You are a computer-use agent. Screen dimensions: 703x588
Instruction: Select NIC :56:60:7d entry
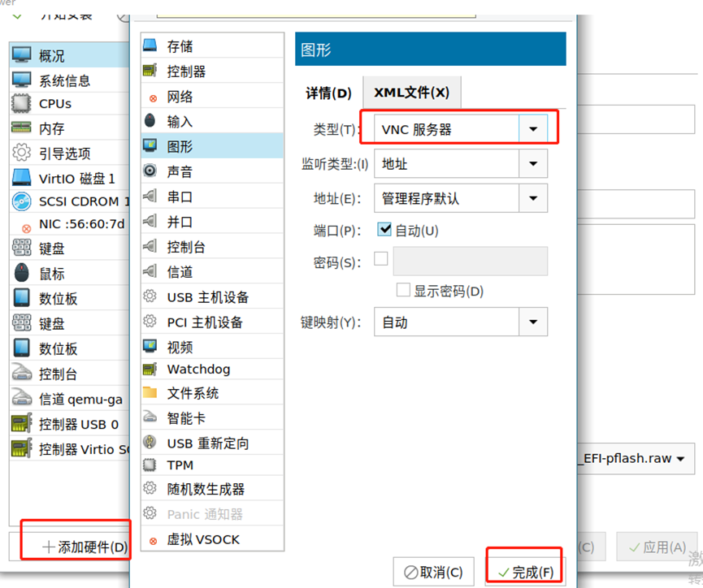click(70, 223)
